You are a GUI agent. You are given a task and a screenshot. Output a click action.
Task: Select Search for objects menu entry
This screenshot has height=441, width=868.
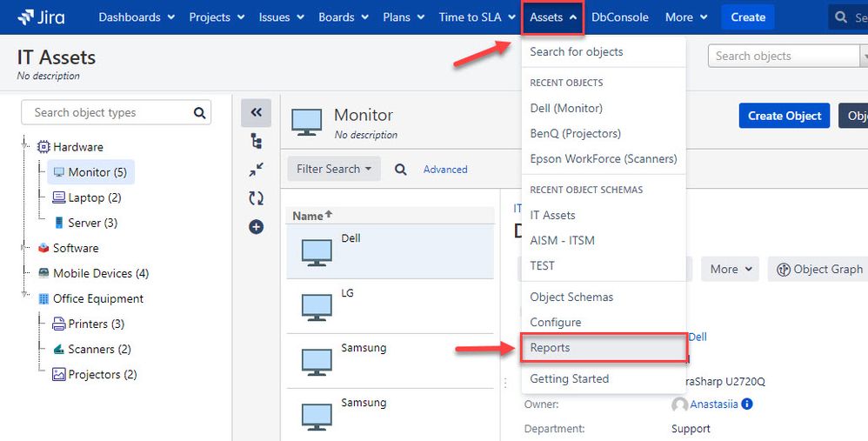pyautogui.click(x=603, y=52)
